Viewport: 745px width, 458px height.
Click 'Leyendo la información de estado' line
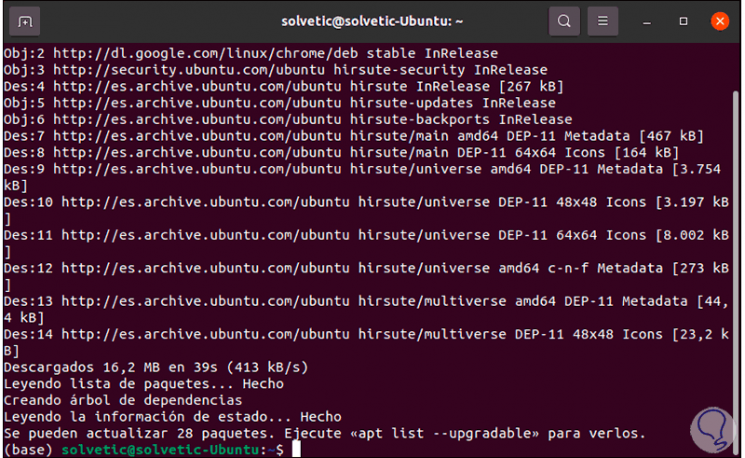[x=172, y=417]
